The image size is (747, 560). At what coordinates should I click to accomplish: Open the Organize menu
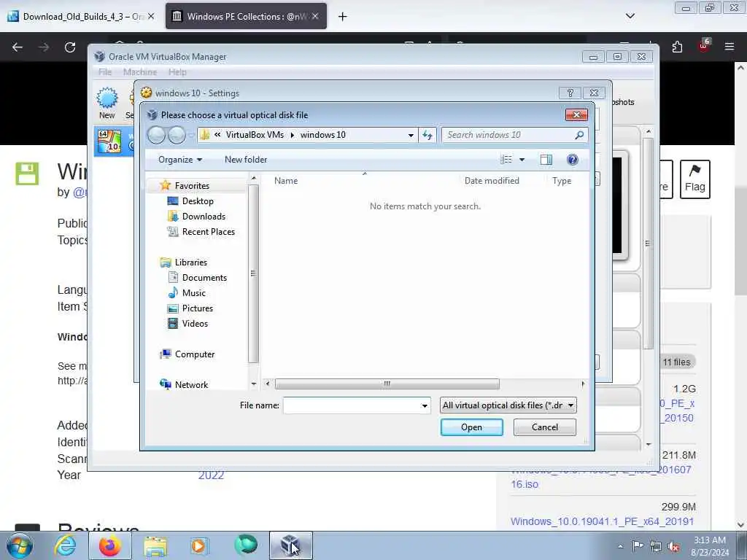pos(180,160)
